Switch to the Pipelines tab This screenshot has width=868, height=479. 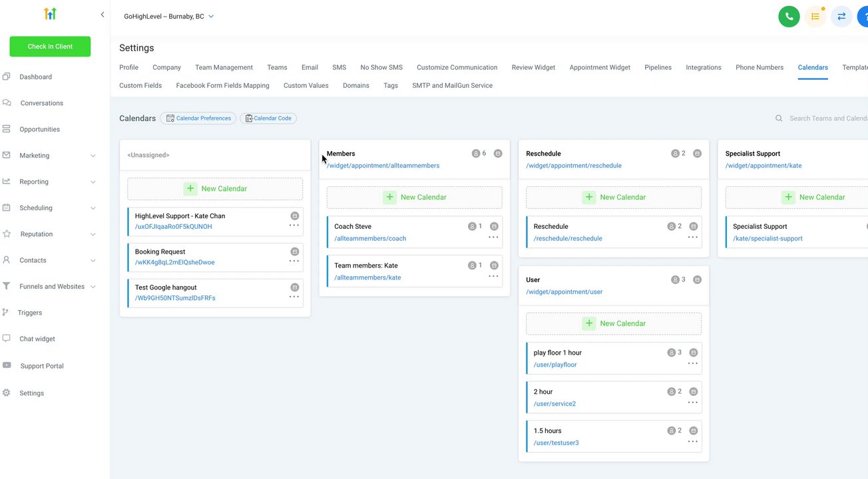pos(658,67)
